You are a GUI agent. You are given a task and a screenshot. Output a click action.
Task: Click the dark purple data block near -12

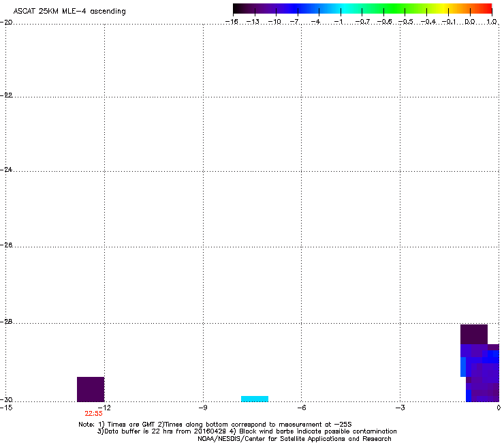(x=91, y=389)
